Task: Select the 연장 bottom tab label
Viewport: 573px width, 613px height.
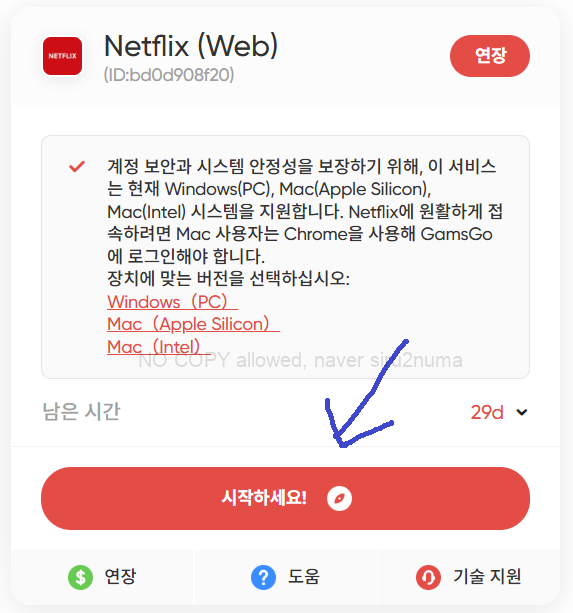Action: (x=120, y=577)
